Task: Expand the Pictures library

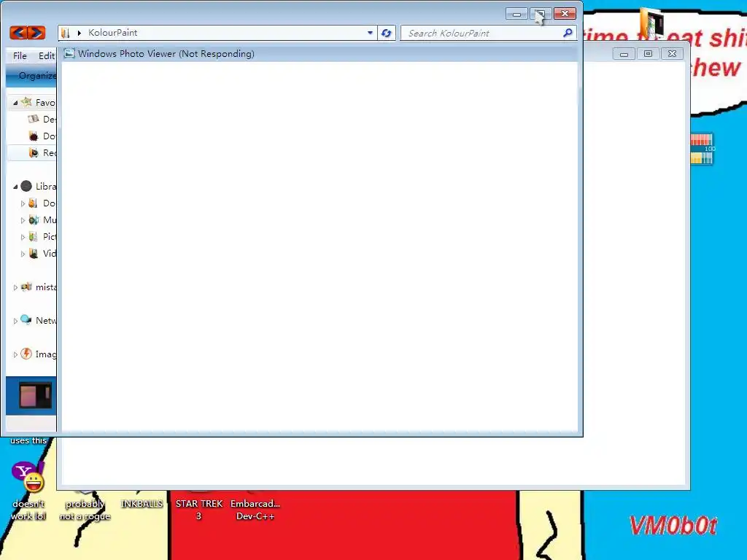Action: tap(23, 237)
